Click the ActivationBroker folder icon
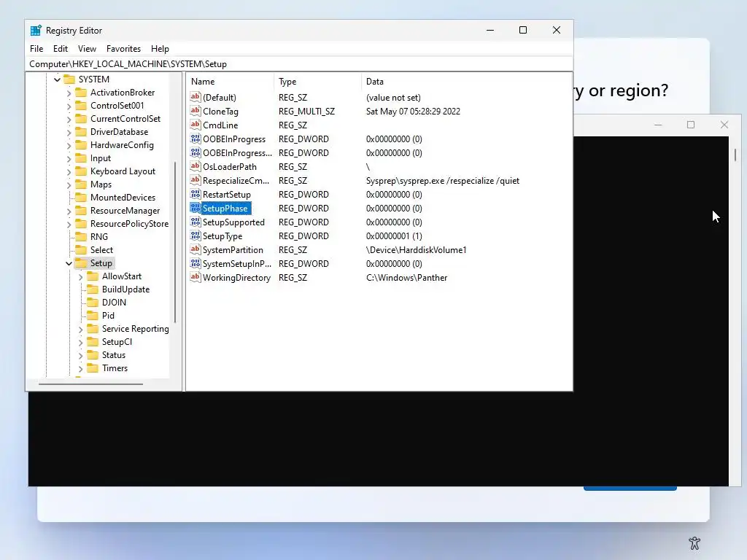Screen dimensions: 747x560 point(81,93)
